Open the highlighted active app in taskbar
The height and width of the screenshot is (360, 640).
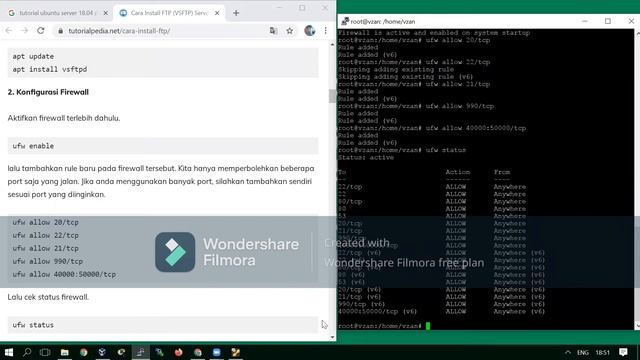(x=140, y=352)
